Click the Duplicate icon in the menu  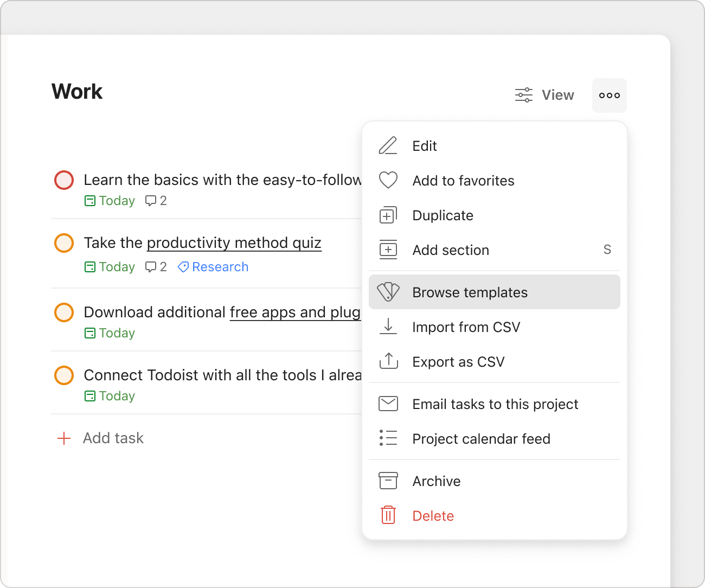coord(388,215)
